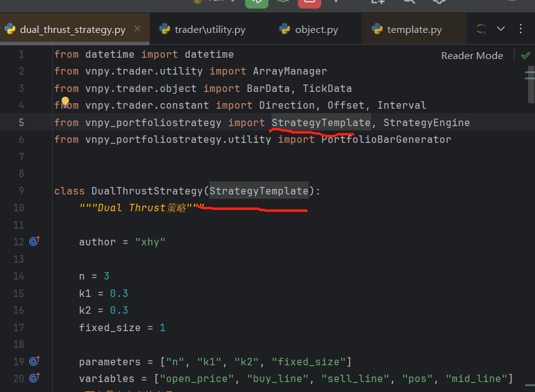Image resolution: width=535 pixels, height=392 pixels.
Task: Click PortfolioBarGenerator on line 6
Action: coord(386,140)
